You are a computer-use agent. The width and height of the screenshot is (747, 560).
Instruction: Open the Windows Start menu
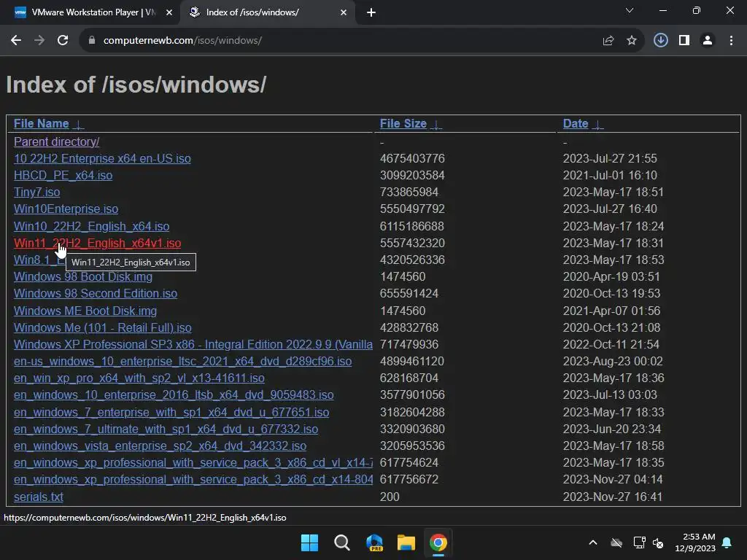[309, 542]
